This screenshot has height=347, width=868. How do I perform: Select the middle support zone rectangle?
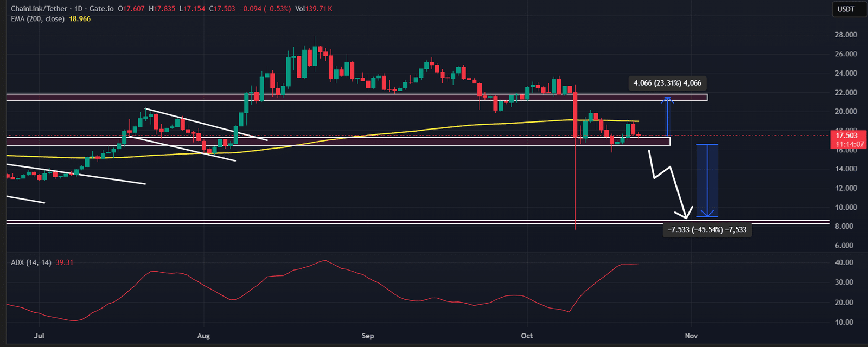point(339,141)
